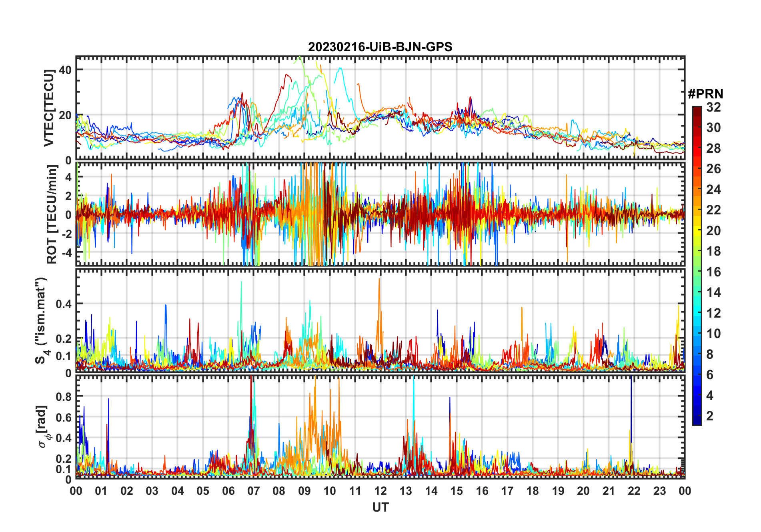Viewport: 761px width, 532px height.
Task: Click colorbar tick label 24
Action: pyautogui.click(x=713, y=190)
